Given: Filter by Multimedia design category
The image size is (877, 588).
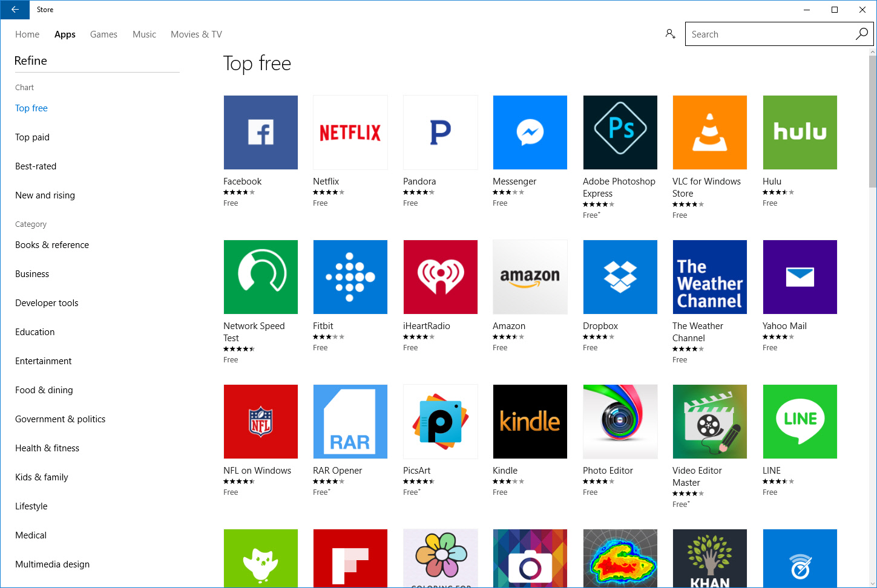Looking at the screenshot, I should [x=52, y=564].
